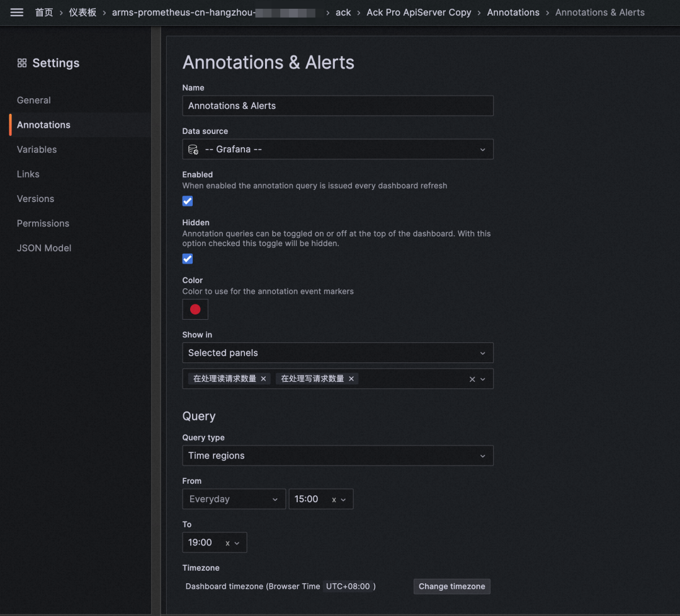The image size is (680, 616).
Task: Click the Change timezone button
Action: coord(451,586)
